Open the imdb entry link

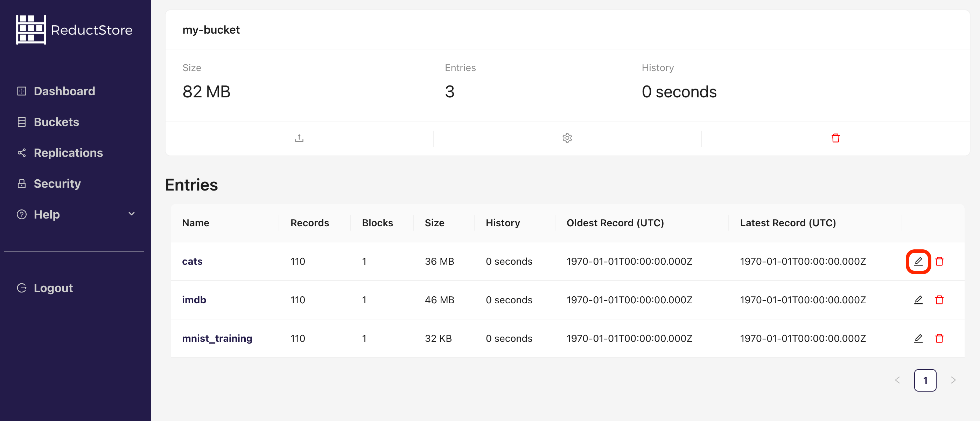[x=194, y=300]
